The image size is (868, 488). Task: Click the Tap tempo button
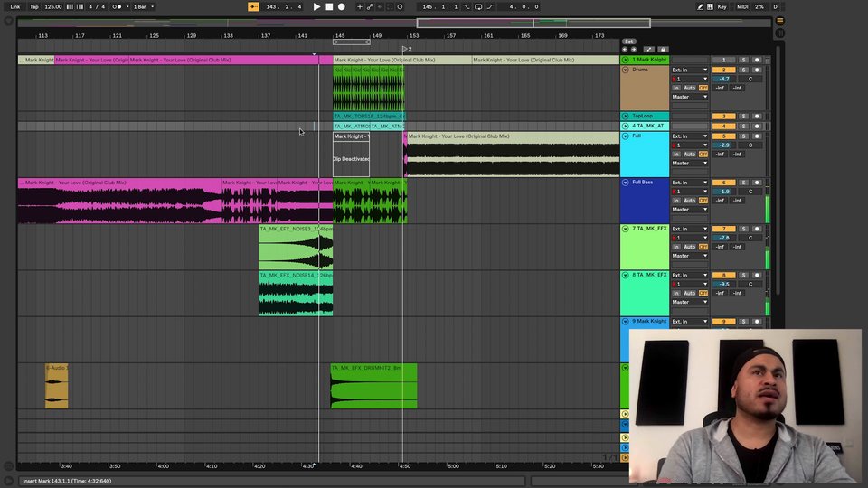[x=33, y=6]
